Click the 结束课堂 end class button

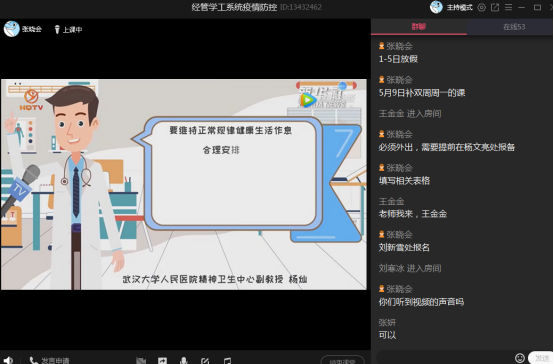[342, 360]
